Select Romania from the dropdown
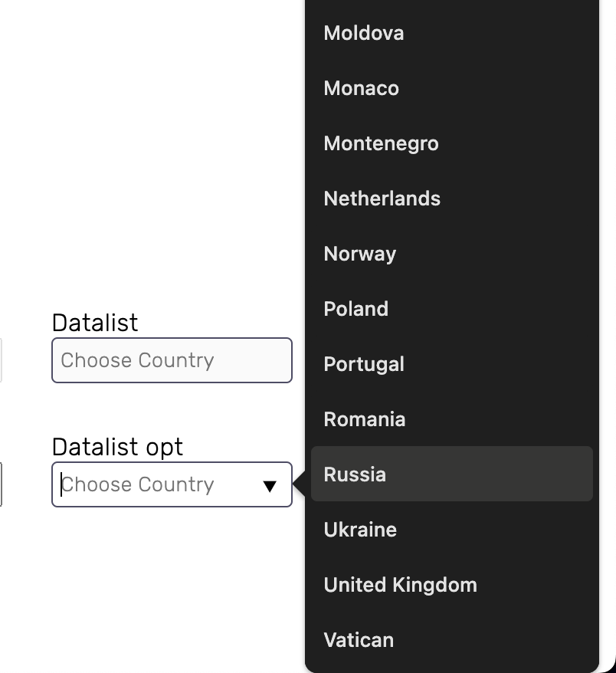The height and width of the screenshot is (673, 616). click(x=452, y=419)
